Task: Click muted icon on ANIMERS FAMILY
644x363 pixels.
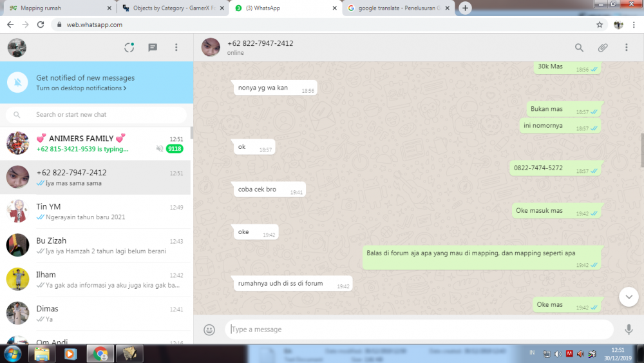Action: click(160, 149)
